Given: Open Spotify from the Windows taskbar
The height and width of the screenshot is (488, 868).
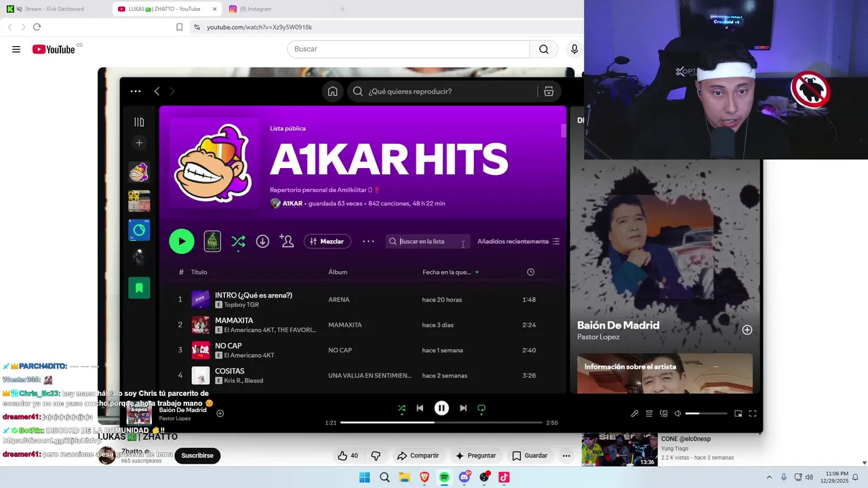Looking at the screenshot, I should pos(444,477).
